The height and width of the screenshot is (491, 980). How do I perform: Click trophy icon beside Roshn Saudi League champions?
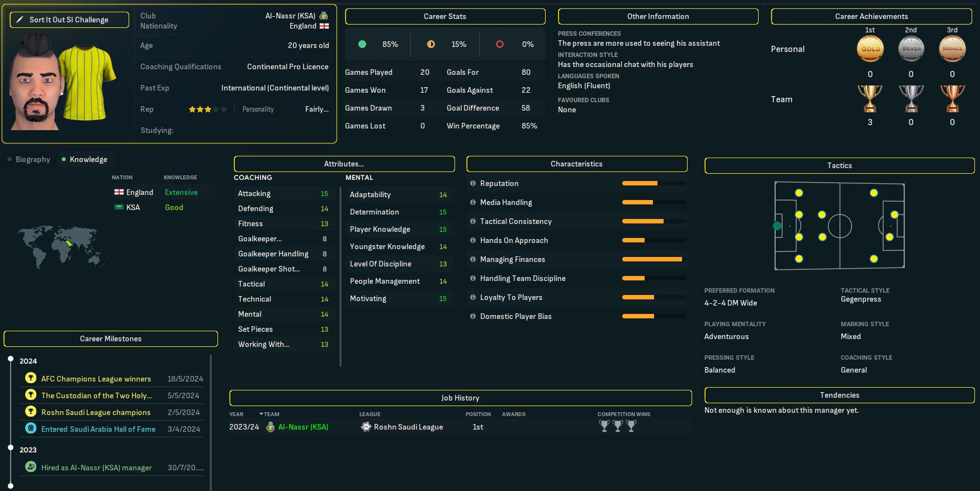click(31, 412)
